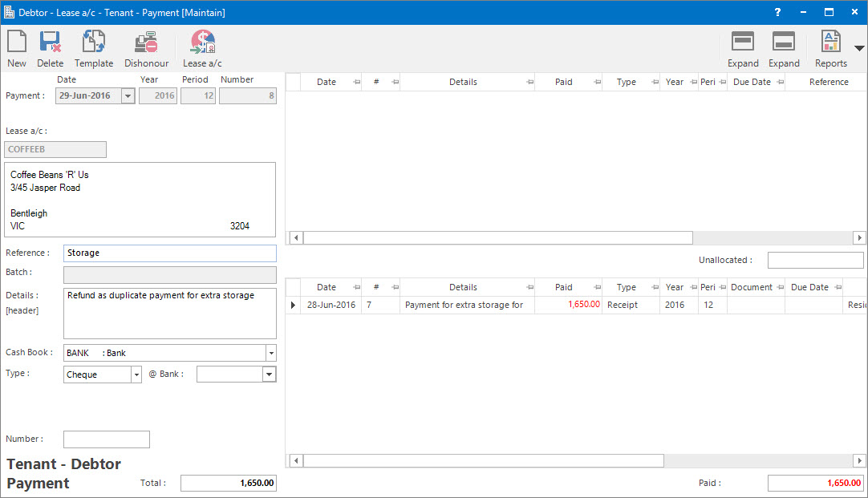Click the lower grid horizontal scrollbar thumb

(x=483, y=461)
